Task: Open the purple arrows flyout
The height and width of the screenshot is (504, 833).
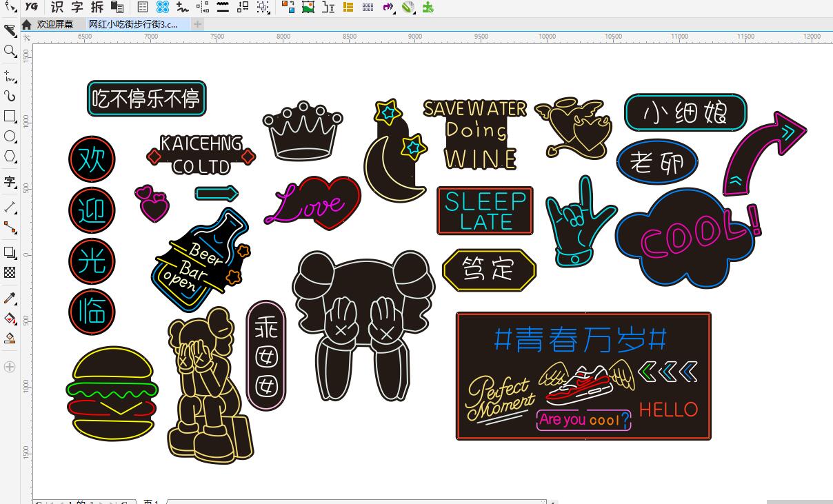Action: point(388,7)
